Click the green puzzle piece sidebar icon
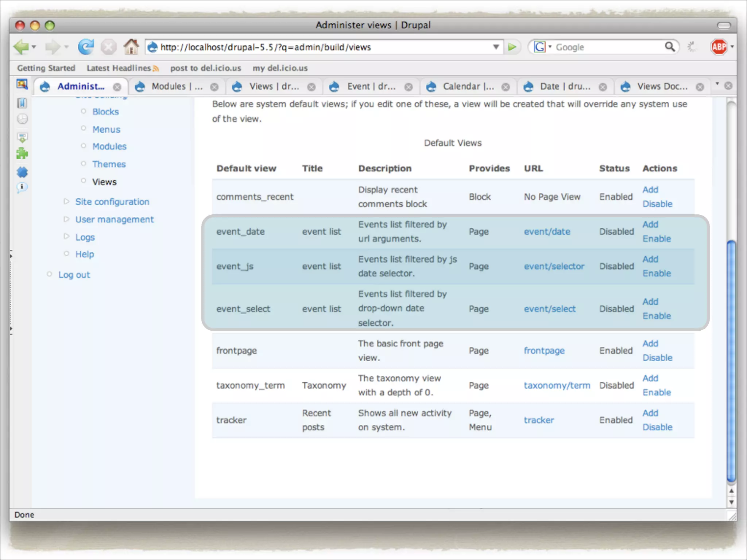The width and height of the screenshot is (747, 560). [x=22, y=153]
